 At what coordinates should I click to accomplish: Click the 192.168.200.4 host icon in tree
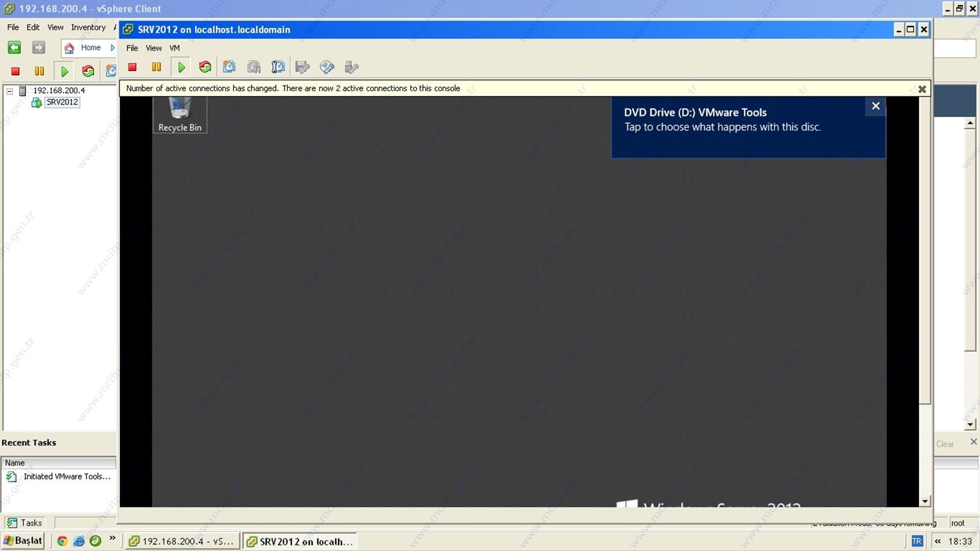(x=23, y=91)
